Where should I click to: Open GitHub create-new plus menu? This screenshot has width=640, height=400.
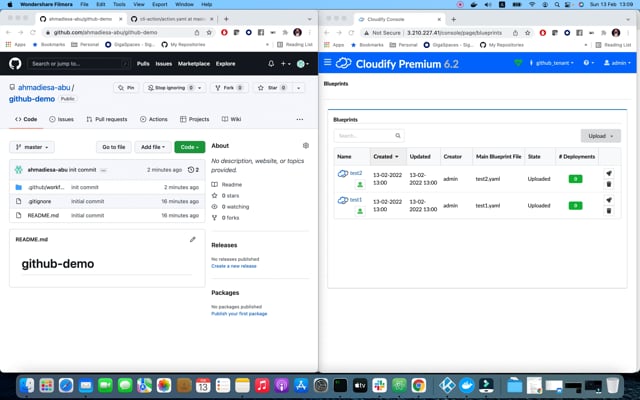pyautogui.click(x=285, y=64)
